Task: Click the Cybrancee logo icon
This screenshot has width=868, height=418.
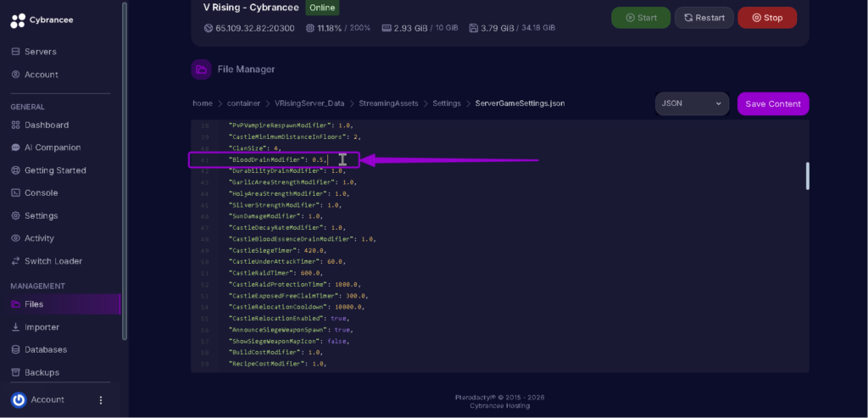Action: coord(18,20)
